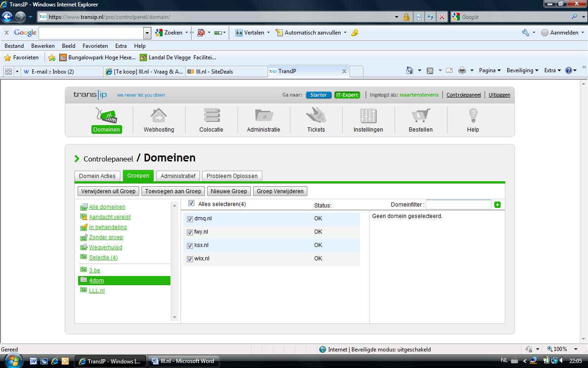Open the Aandacht vereist group link
Viewport: 588px width, 368px height.
(x=110, y=217)
